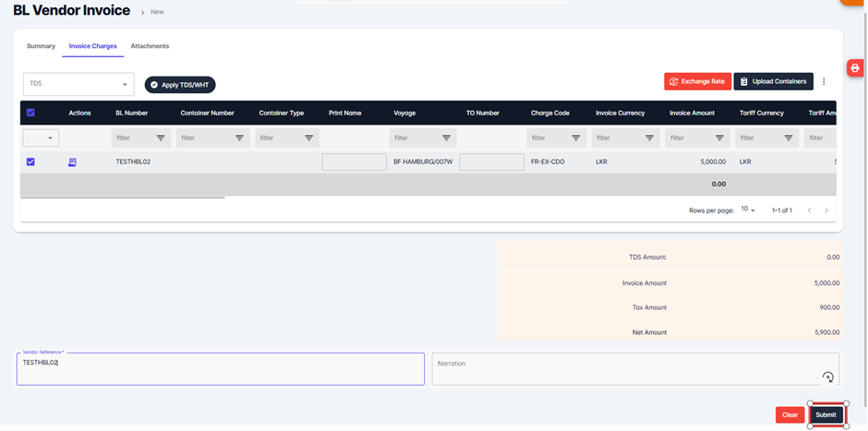Click the Submit button
Viewport: 868px width, 431px height.
click(x=826, y=414)
